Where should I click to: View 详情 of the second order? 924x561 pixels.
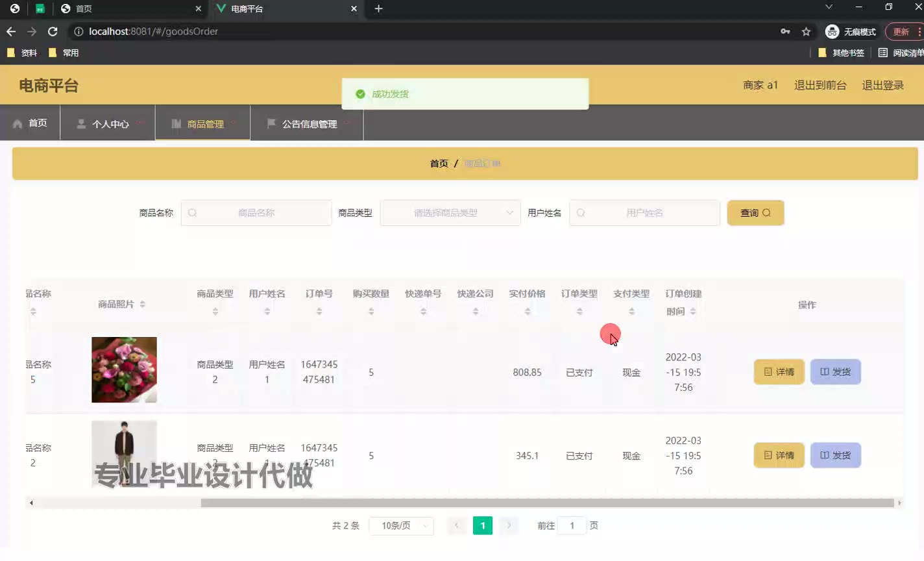click(779, 456)
